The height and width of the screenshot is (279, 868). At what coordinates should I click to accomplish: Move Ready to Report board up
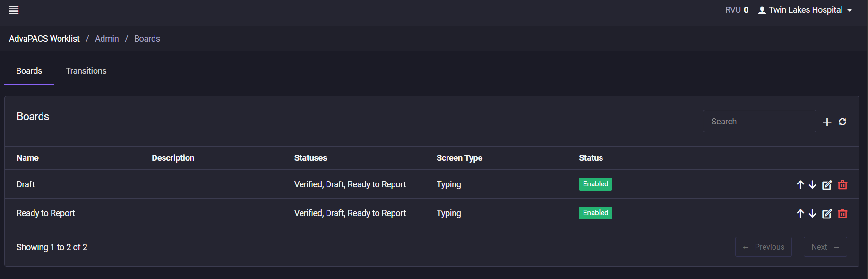[x=800, y=213]
